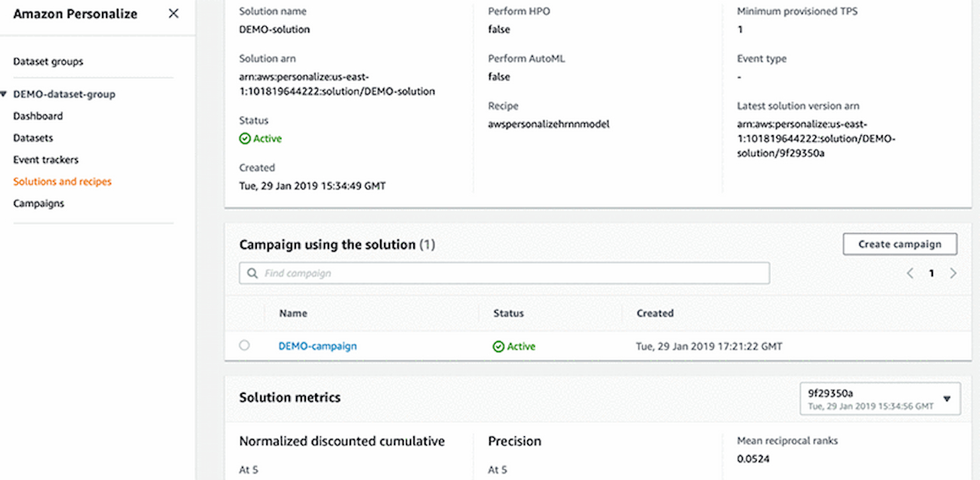Click the next page chevron in campaign pagination

(954, 273)
